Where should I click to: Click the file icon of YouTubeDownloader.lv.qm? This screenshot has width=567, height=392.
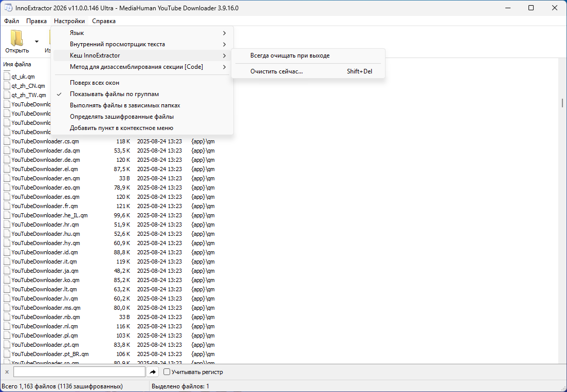pyautogui.click(x=7, y=298)
